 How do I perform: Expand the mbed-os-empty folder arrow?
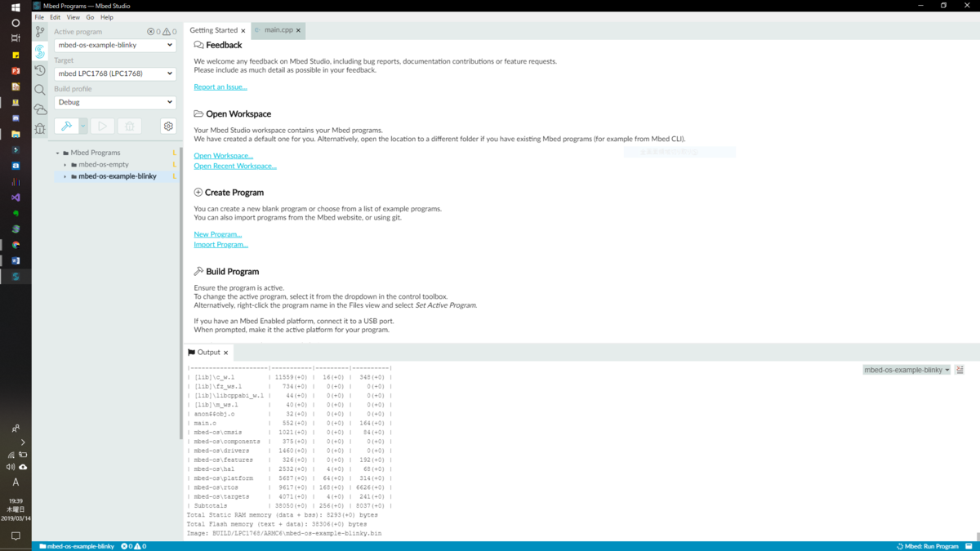(x=65, y=165)
